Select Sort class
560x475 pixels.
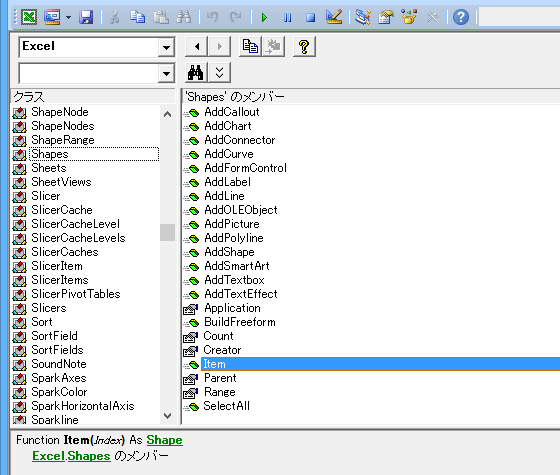click(x=42, y=322)
